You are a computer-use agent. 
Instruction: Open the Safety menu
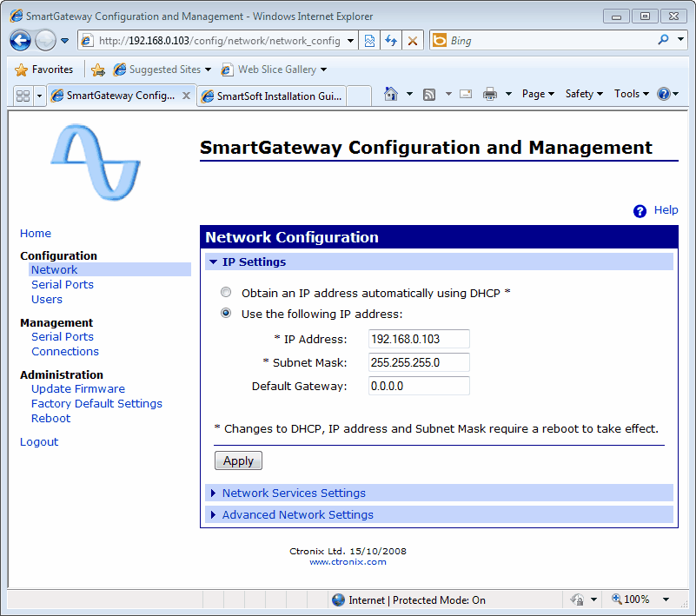click(x=584, y=94)
